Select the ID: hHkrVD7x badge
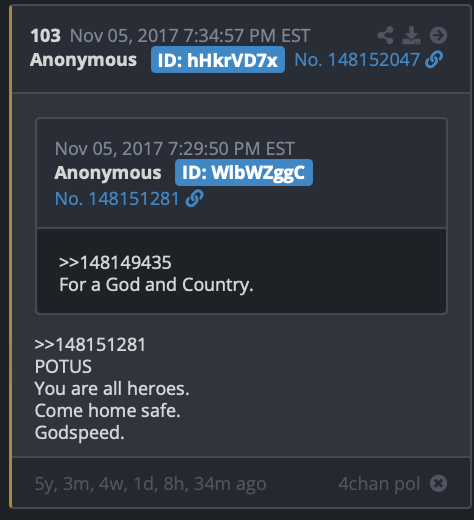The image size is (474, 520). 218,60
